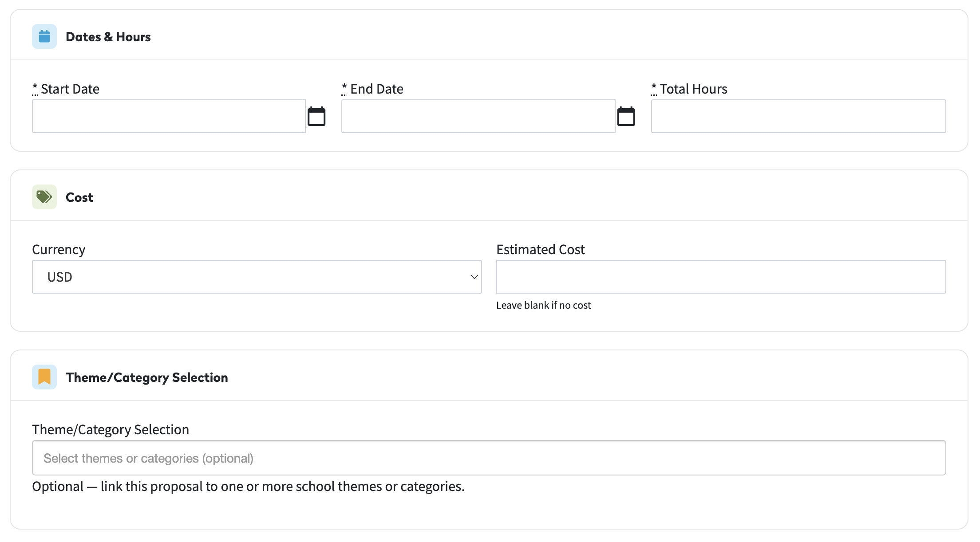Click the orange bookmark icon beside Theme/Category Selection
980x542 pixels.
point(44,377)
